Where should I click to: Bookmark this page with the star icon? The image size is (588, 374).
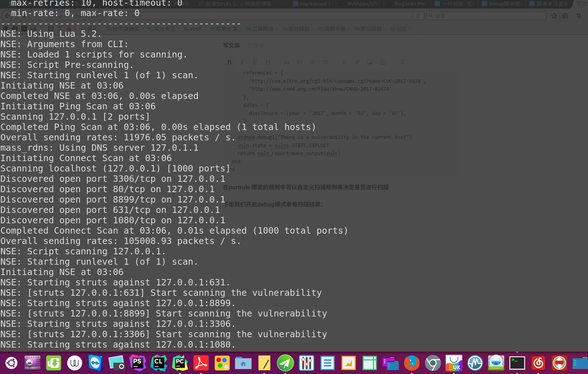(x=554, y=16)
